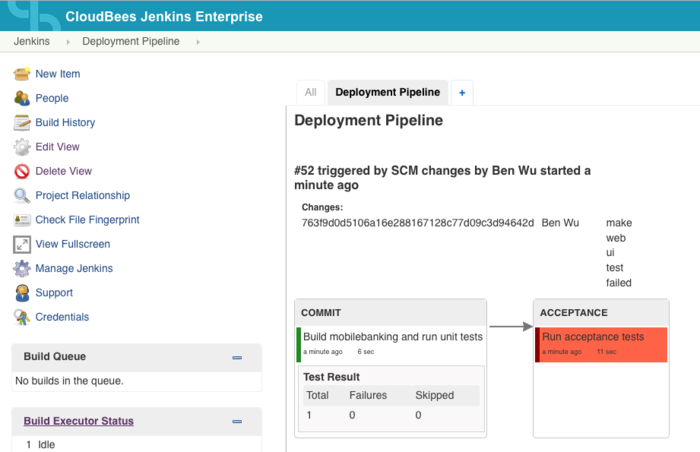Click the Build Queue panel title
This screenshot has height=452, width=700.
[x=54, y=356]
